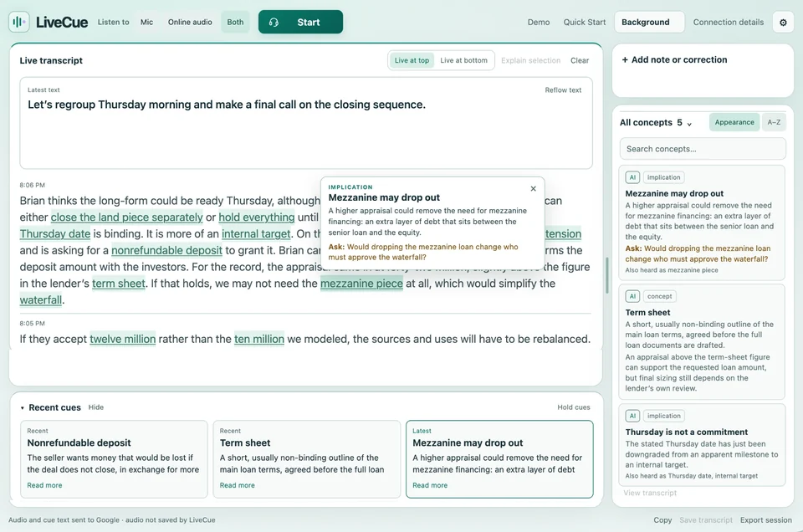Viewport: 803px width, 532px height.
Task: Click the 8:06 PM timestamp
Action: point(33,185)
